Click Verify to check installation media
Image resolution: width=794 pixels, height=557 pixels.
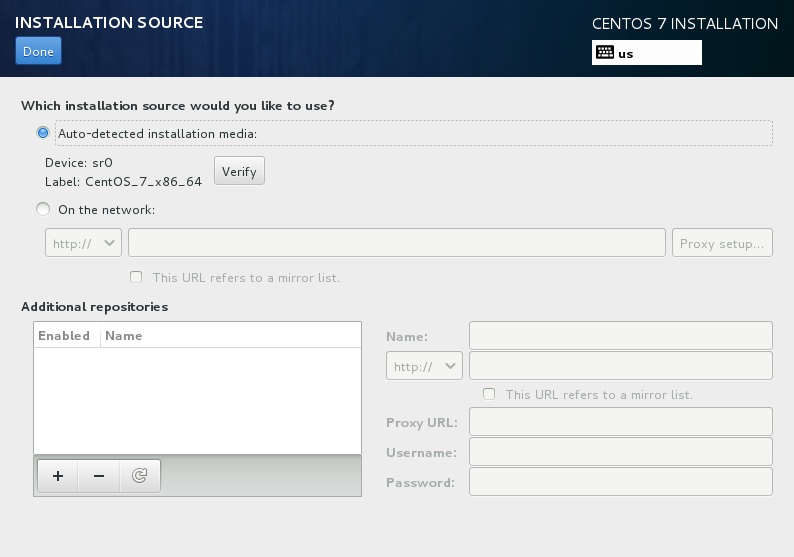pyautogui.click(x=239, y=171)
